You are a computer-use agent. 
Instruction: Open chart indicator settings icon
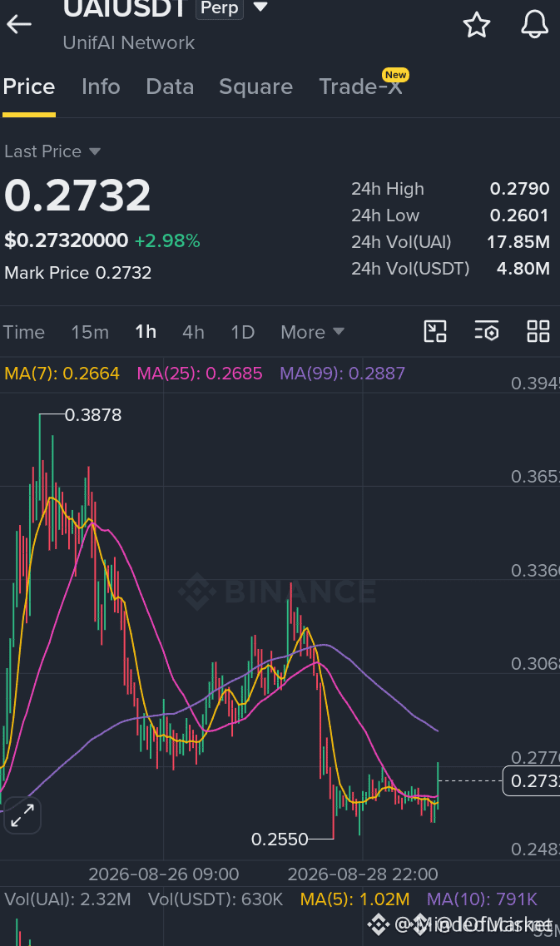(487, 331)
